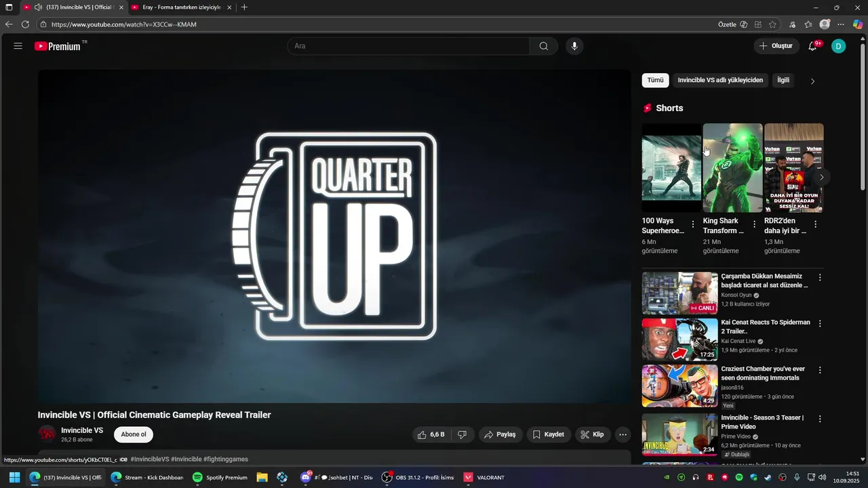Show next Shorts with the carousel arrow
868x488 pixels.
822,178
